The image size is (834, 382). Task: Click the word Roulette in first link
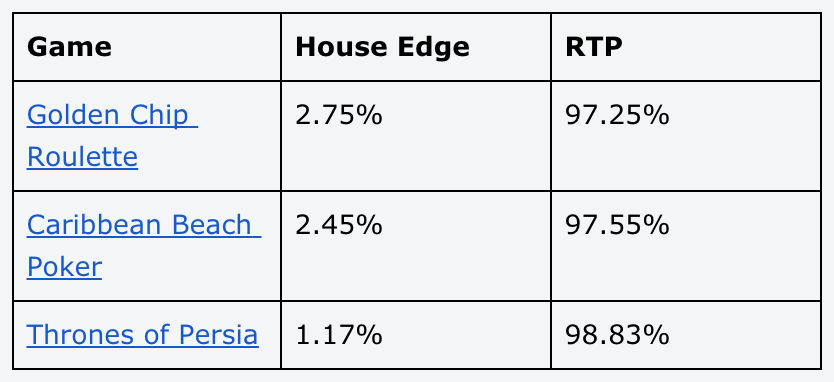(x=82, y=157)
